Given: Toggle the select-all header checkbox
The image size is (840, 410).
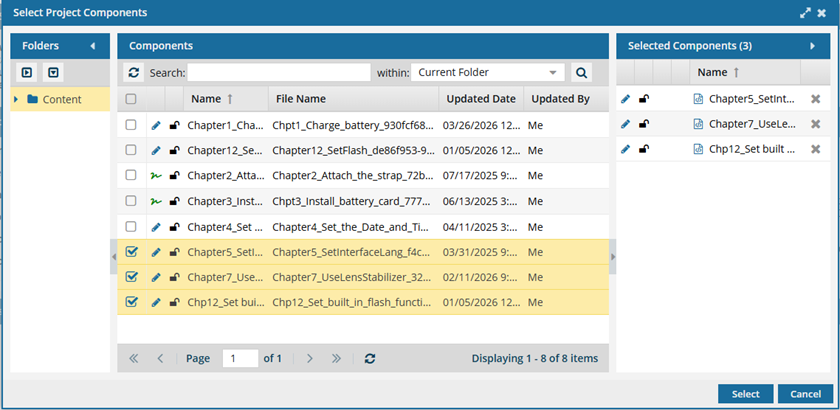Looking at the screenshot, I should click(x=131, y=99).
